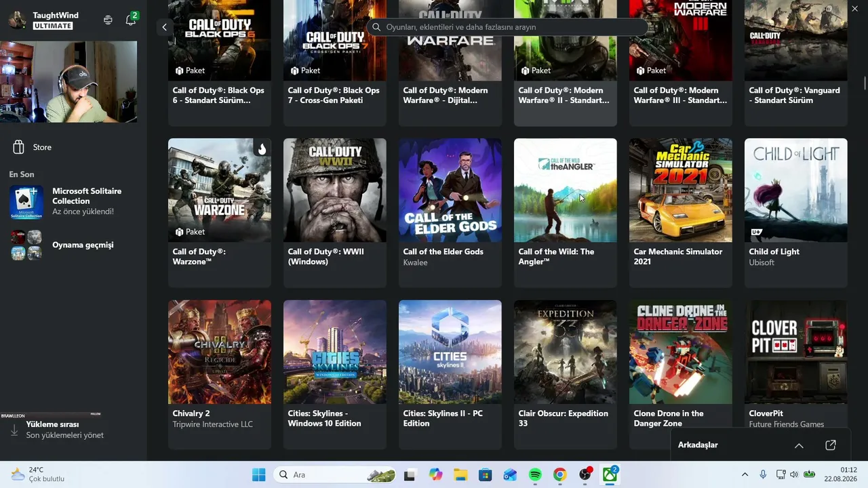The image size is (868, 488).
Task: Click the library's vertical scrollbar thumb
Action: click(x=865, y=83)
